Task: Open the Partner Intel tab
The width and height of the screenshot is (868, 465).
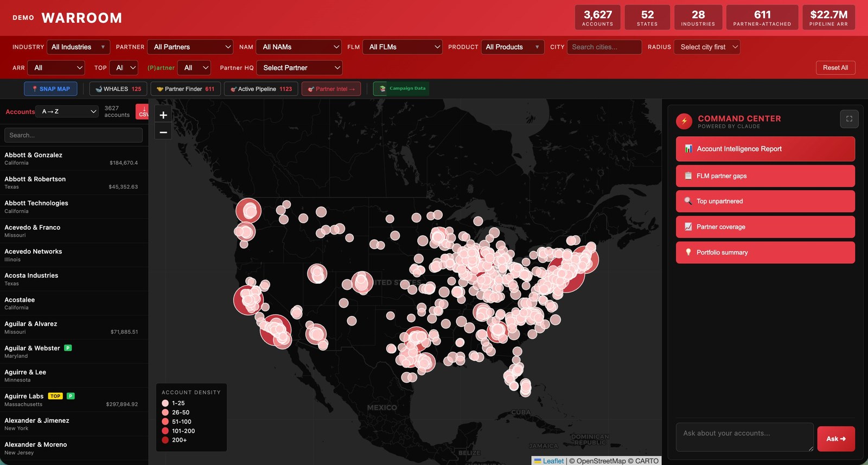Action: 331,89
